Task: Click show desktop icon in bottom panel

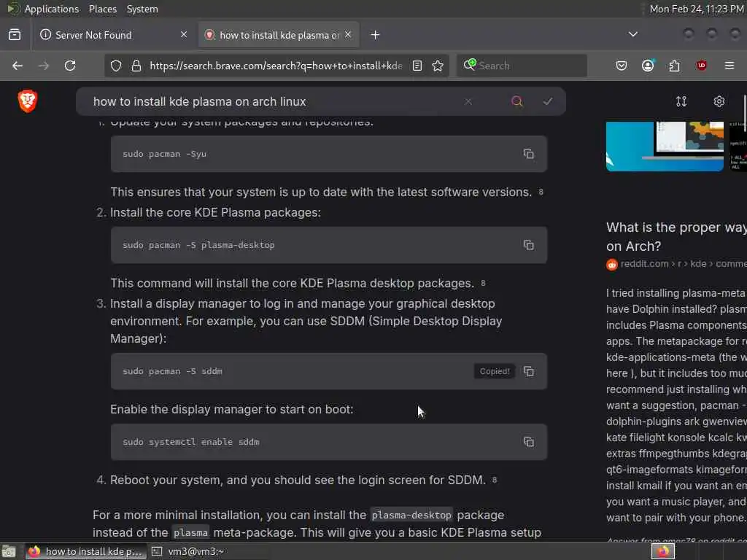Action: [x=9, y=551]
